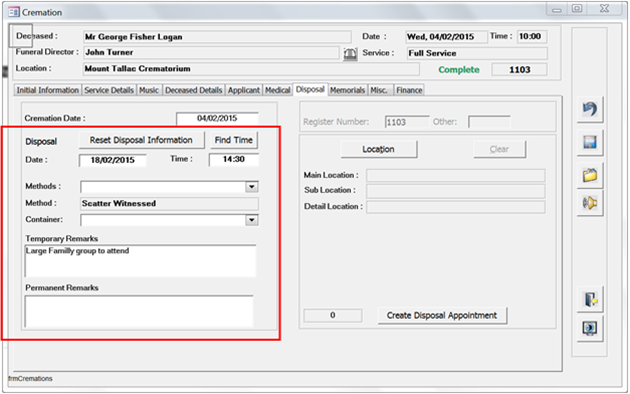
Task: Click the undo arrow icon button
Action: (x=590, y=109)
